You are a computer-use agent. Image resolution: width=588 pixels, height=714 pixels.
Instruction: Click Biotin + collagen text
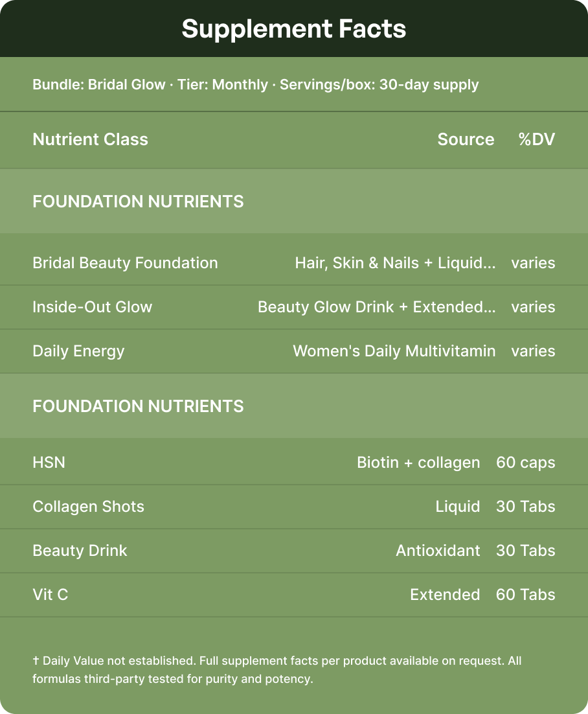point(418,463)
